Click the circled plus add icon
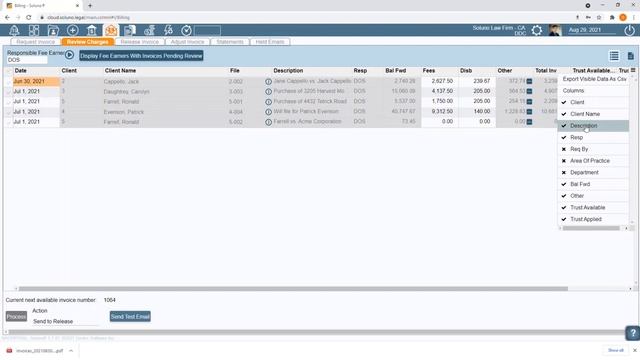Screen dimensions: 640x360 [x=73, y=31]
